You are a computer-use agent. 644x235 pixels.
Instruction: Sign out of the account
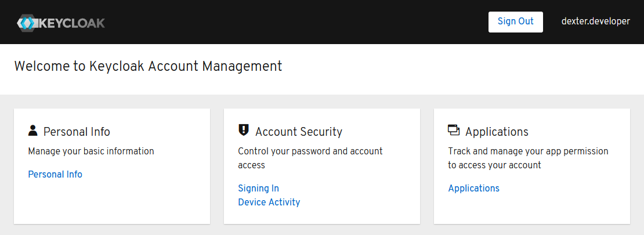[515, 21]
